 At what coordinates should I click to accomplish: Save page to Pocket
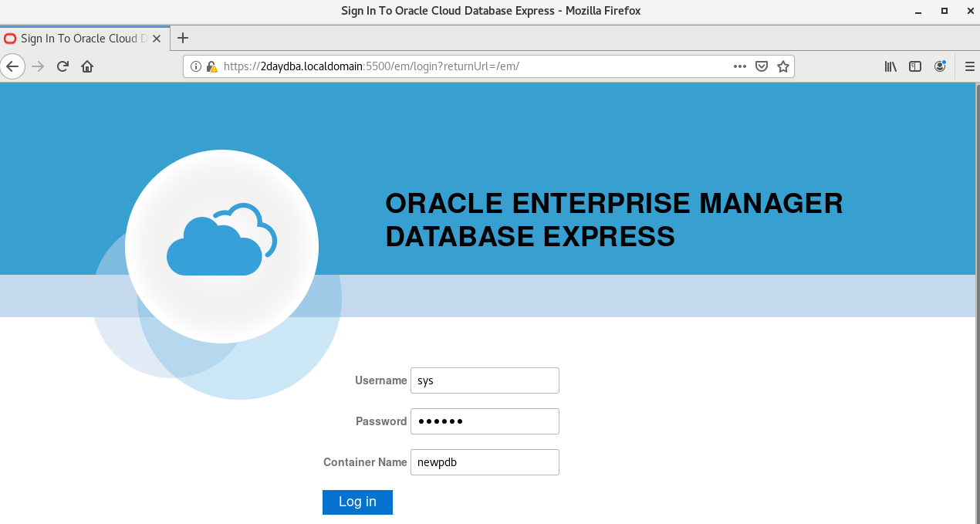pos(761,66)
